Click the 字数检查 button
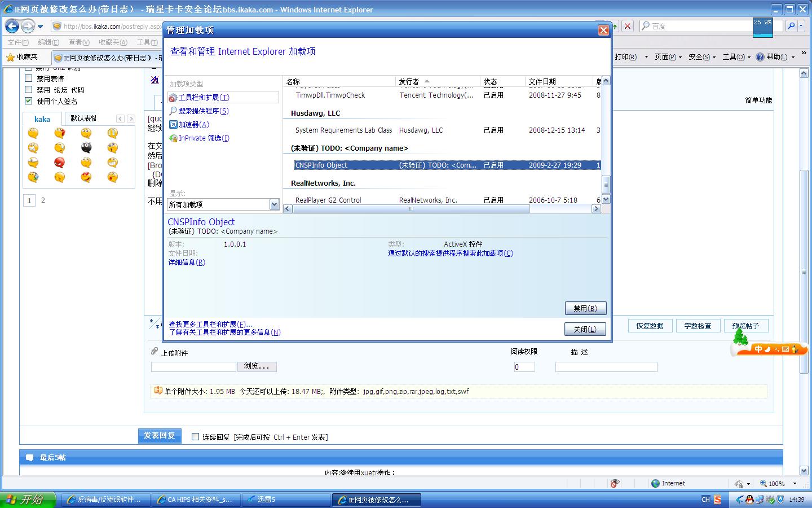The height and width of the screenshot is (508, 812). (x=698, y=326)
